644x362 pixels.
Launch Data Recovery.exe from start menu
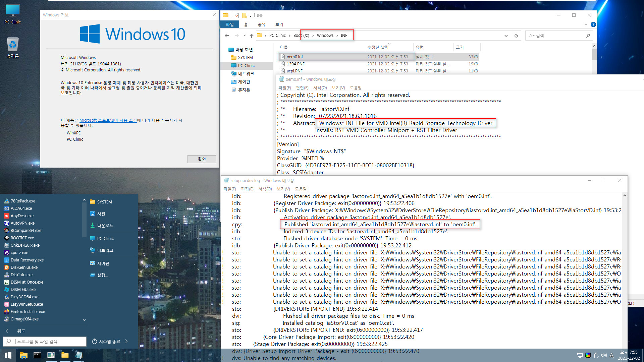27,260
